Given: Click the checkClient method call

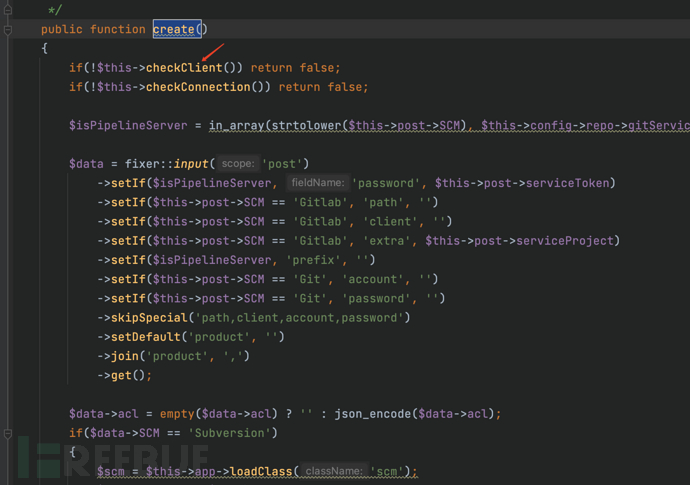Looking at the screenshot, I should (x=184, y=68).
